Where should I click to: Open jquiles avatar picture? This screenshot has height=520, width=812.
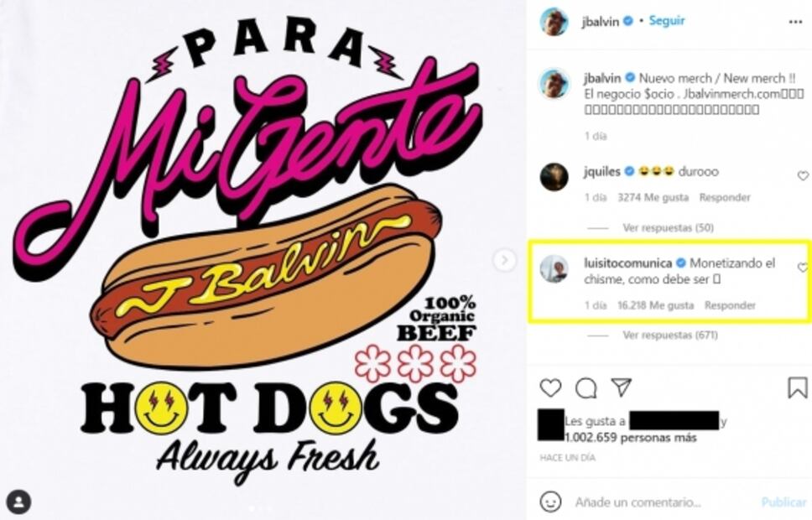(x=554, y=177)
